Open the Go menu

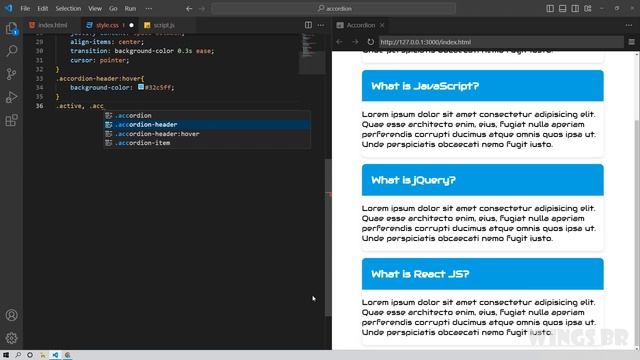(113, 8)
